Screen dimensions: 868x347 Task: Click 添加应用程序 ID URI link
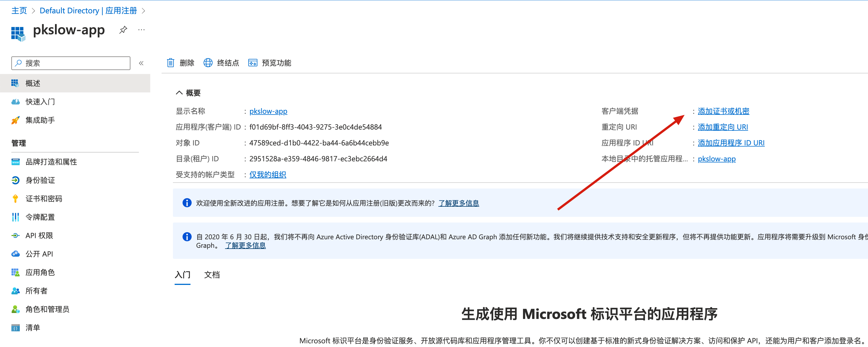731,143
